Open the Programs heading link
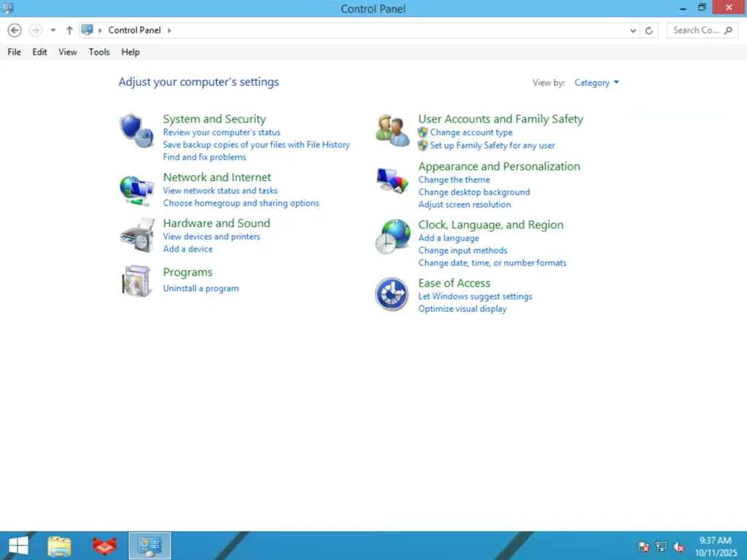 187,273
